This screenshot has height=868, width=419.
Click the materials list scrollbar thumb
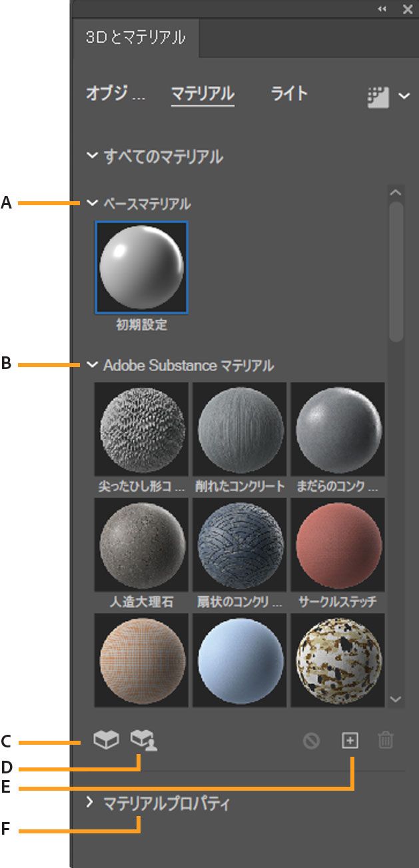pyautogui.click(x=396, y=272)
